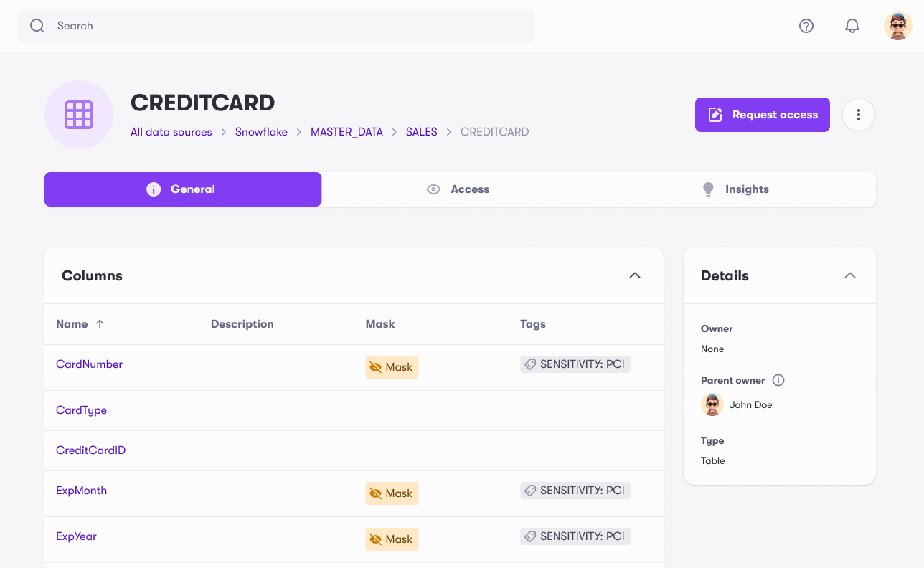The image size is (924, 568).
Task: Toggle the Mask badge on CardNumber row
Action: pos(392,366)
